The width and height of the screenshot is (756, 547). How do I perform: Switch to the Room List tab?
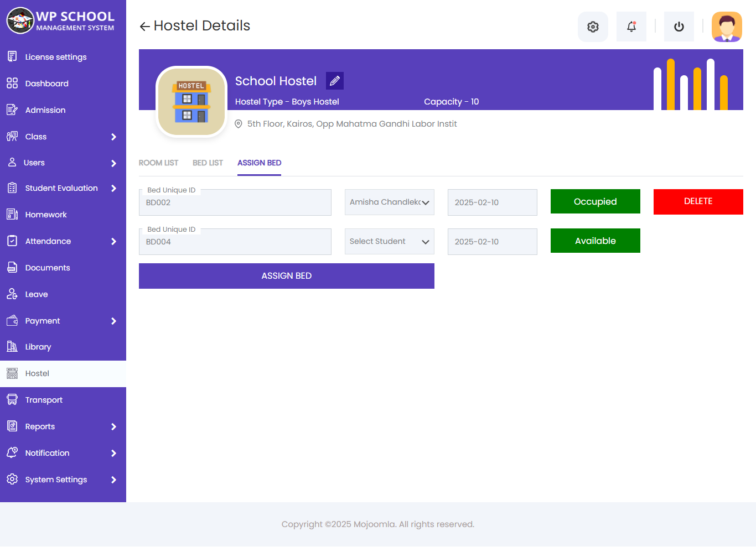[x=158, y=163]
